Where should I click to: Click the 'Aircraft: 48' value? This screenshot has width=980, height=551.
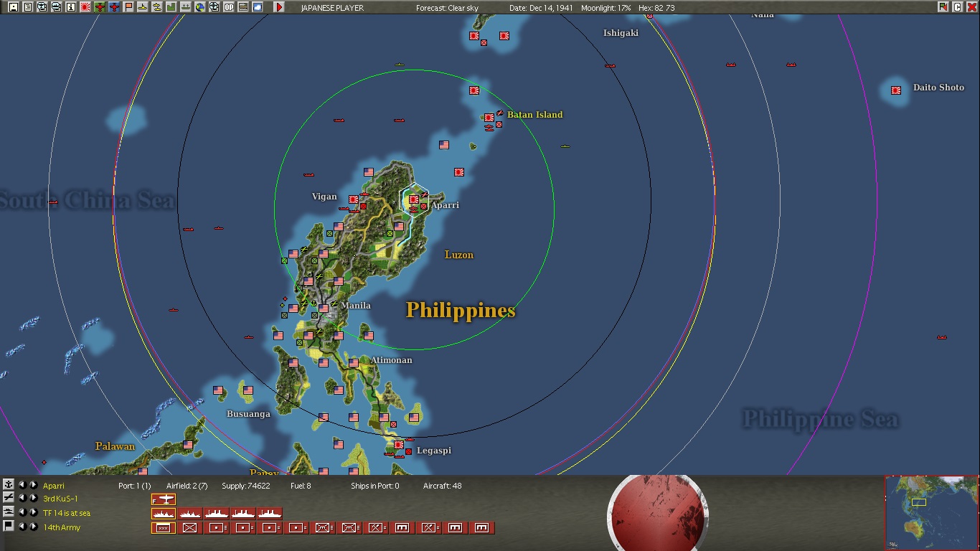(443, 486)
